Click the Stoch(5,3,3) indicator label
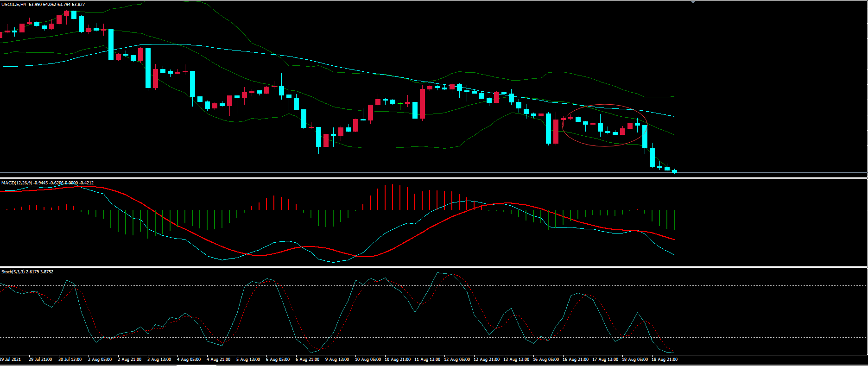This screenshot has height=366, width=868. click(13, 272)
